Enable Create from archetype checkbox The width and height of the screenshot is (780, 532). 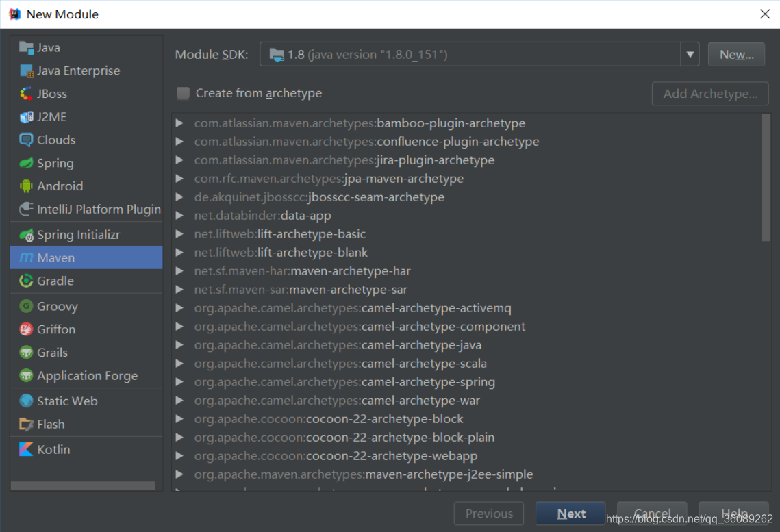pos(184,93)
